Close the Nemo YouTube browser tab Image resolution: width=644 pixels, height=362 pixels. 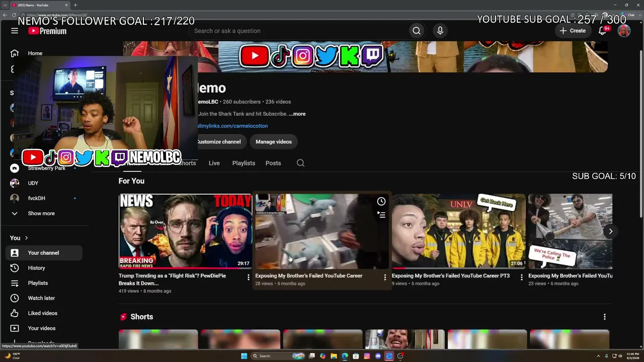point(66,5)
